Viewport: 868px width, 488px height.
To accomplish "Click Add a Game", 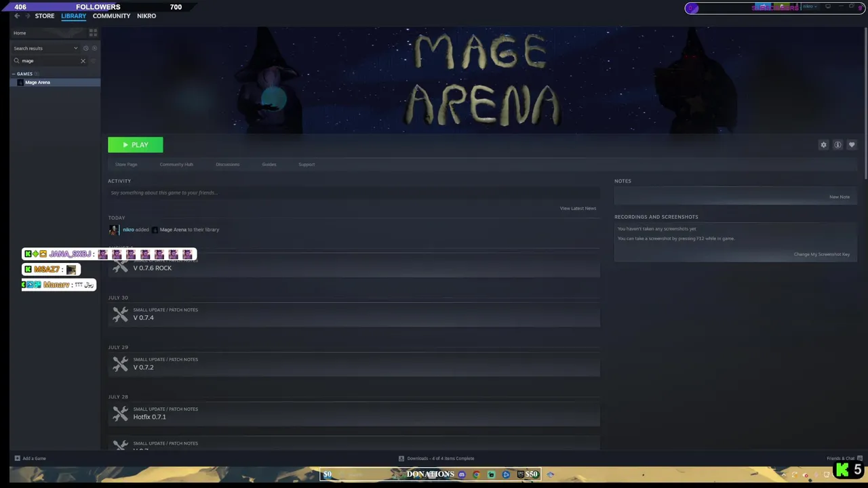I will coord(30,458).
